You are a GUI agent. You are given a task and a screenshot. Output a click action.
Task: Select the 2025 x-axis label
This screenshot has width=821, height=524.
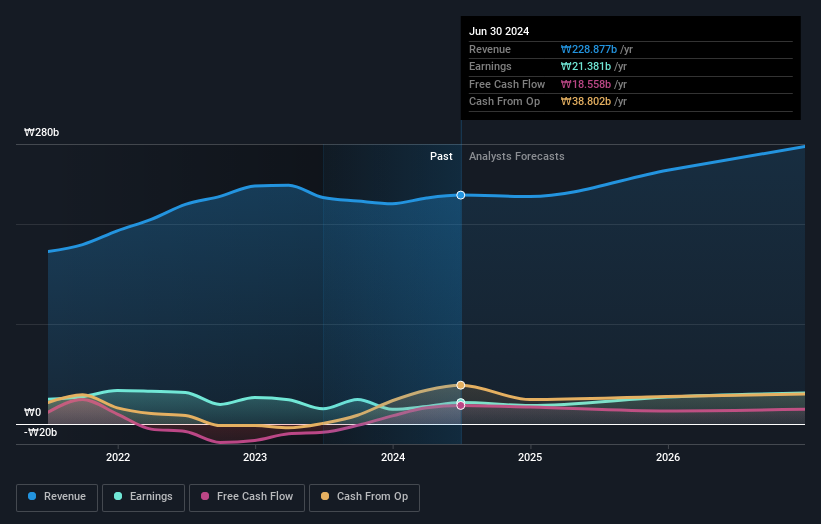click(530, 457)
